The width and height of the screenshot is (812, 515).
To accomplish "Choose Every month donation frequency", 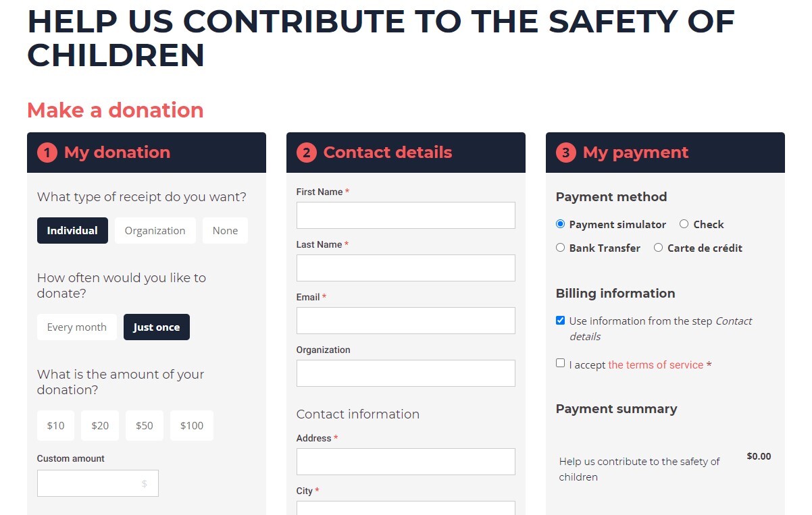I will [76, 327].
